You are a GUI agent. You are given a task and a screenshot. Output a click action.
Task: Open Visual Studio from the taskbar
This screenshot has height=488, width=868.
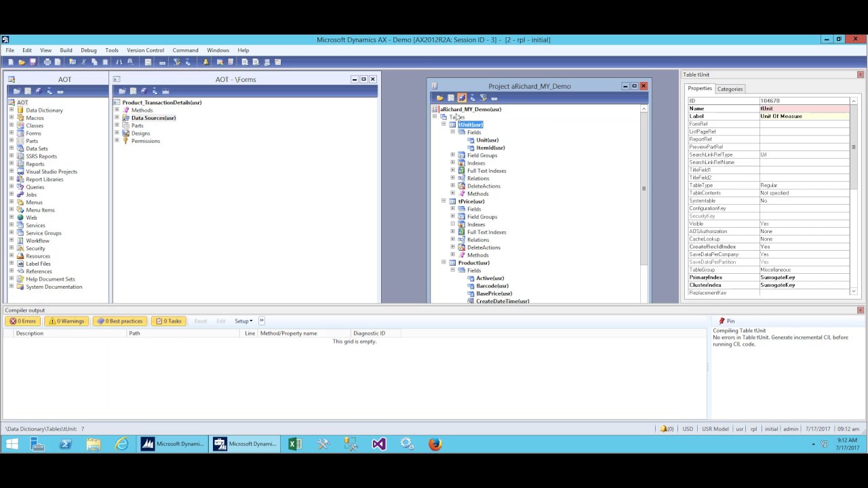(x=378, y=444)
